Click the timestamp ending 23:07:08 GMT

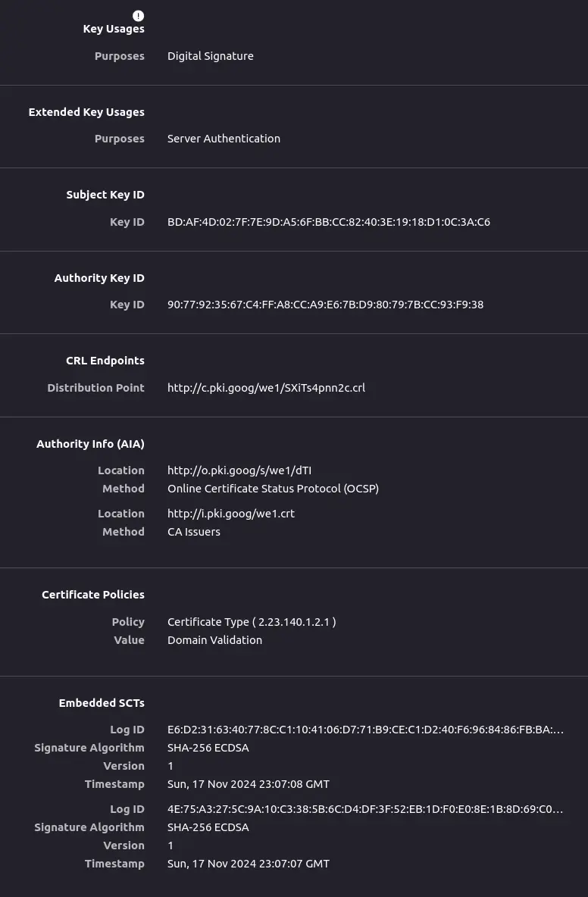coord(249,784)
